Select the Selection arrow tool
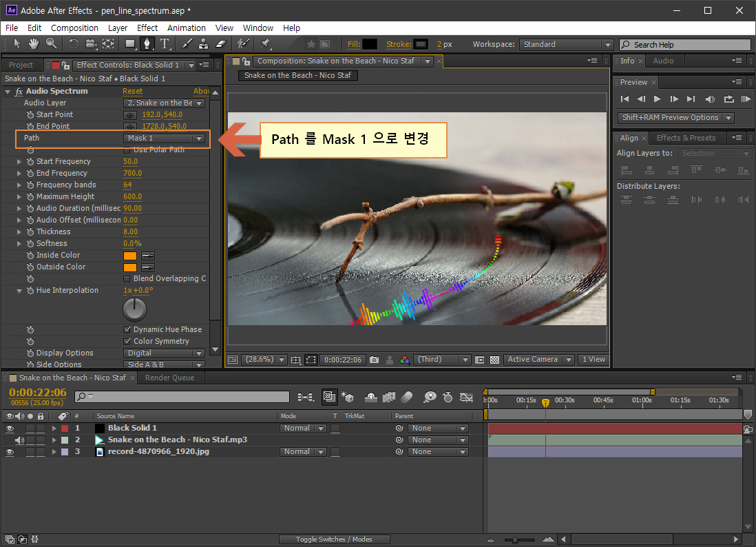This screenshot has width=756, height=547. click(17, 44)
